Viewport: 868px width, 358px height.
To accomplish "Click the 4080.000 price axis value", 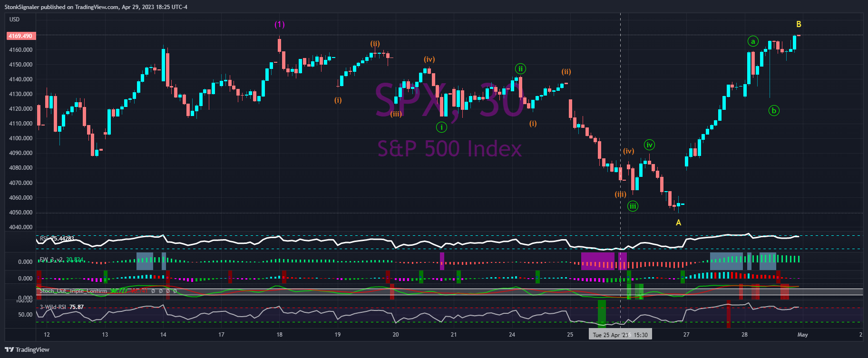I will pos(20,168).
